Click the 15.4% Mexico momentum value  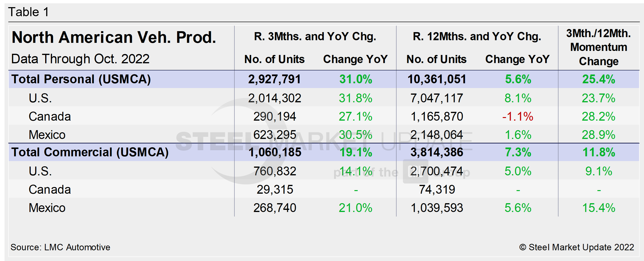(599, 208)
